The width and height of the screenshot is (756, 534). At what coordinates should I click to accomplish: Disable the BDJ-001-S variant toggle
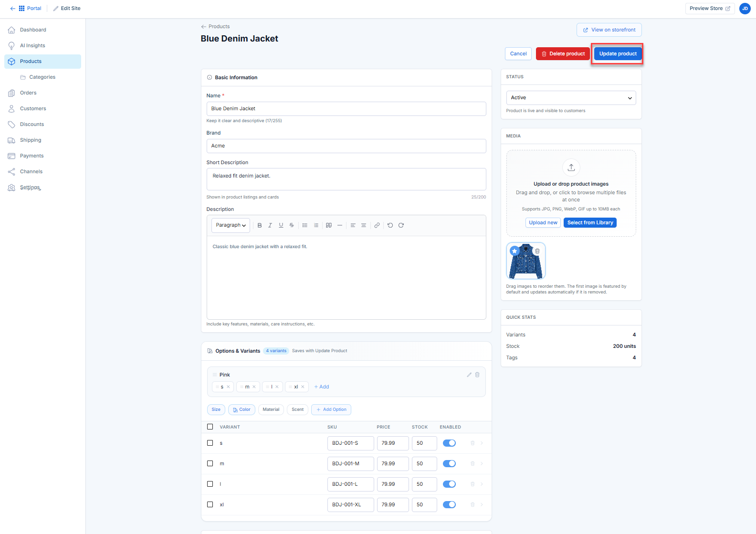(449, 443)
